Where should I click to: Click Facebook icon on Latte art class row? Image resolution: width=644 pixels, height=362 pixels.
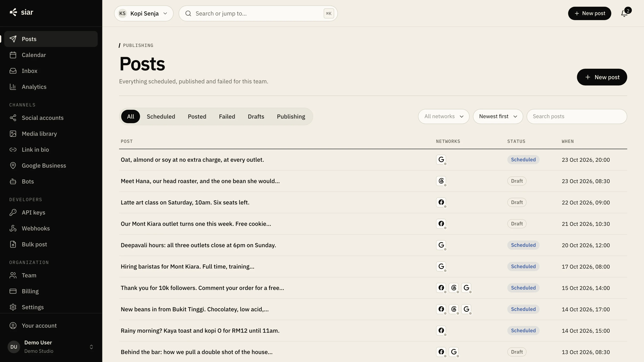pyautogui.click(x=441, y=202)
